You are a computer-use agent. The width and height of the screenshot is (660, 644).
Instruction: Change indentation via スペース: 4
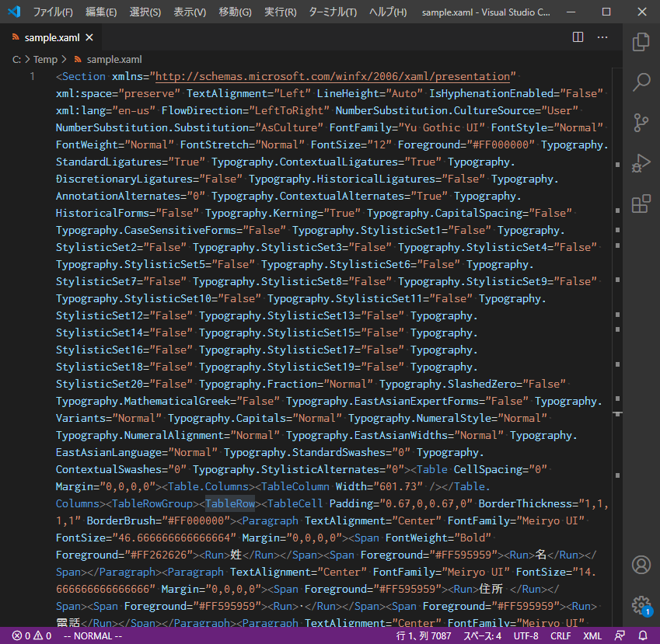coord(483,635)
